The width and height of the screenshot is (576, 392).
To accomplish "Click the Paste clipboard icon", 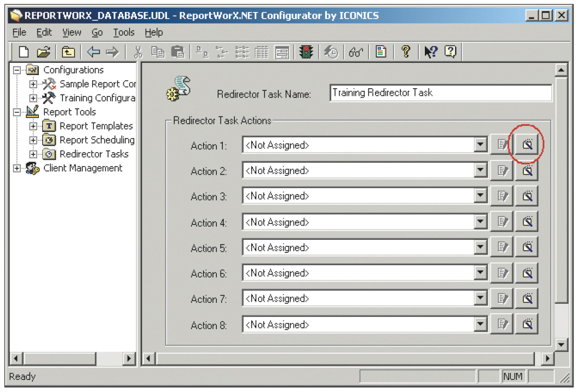I will [x=178, y=52].
